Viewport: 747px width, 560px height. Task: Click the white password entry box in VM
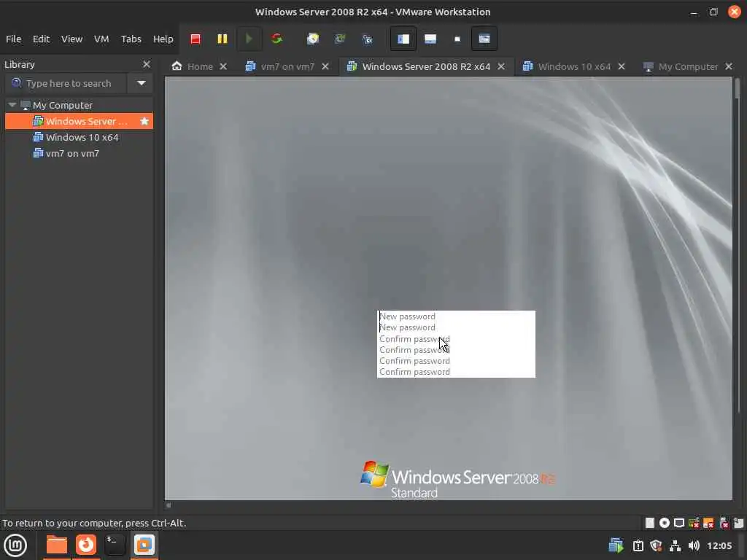click(456, 344)
